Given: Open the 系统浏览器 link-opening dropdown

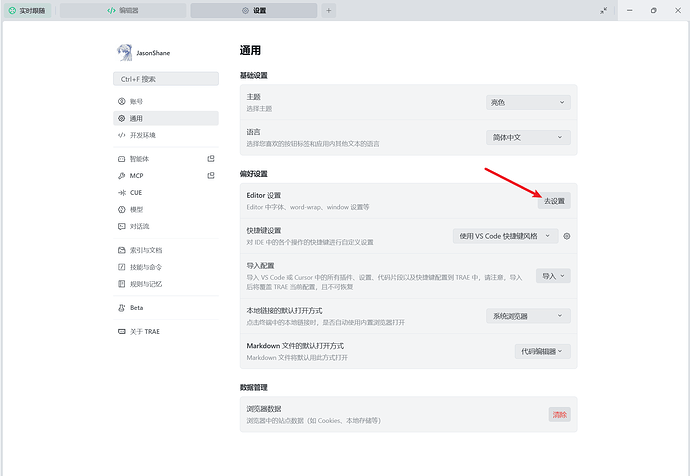Looking at the screenshot, I should (528, 316).
